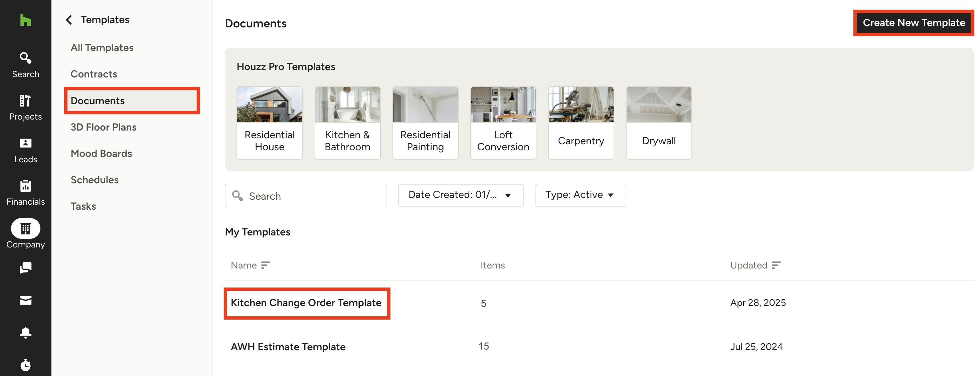
Task: Open Tasks templates
Action: pos(83,206)
